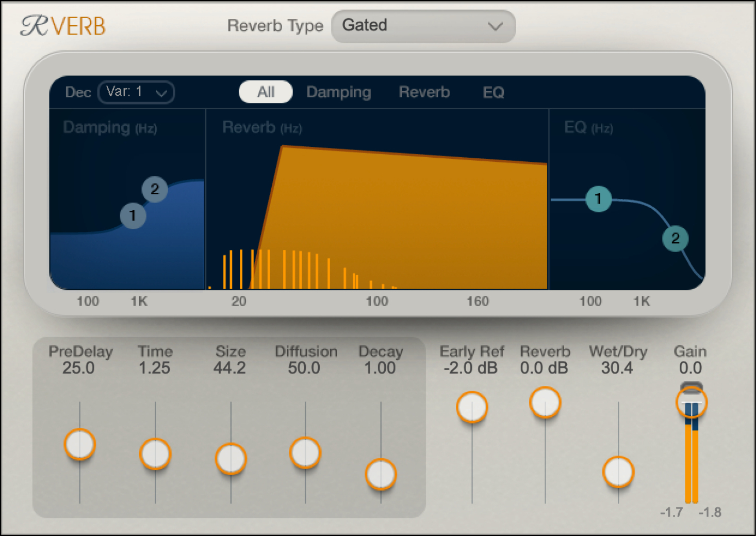
Task: Adjust the Wet/Dry knob
Action: 618,471
